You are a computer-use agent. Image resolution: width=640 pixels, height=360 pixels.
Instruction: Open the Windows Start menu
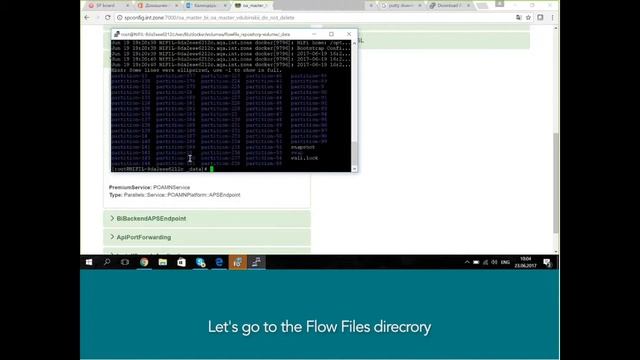[x=89, y=262]
